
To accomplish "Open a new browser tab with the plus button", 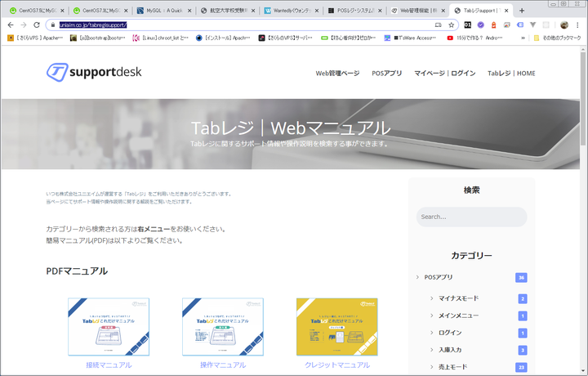I will (x=522, y=11).
